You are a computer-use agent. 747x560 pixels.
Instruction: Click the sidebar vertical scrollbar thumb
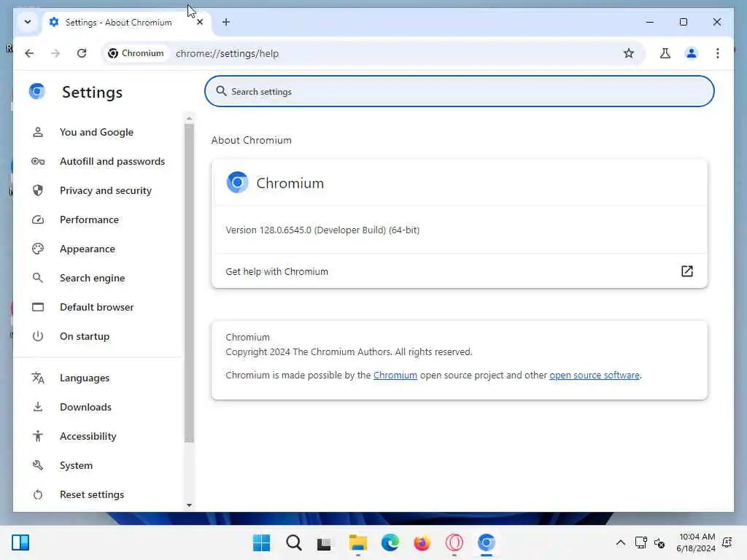pos(189,283)
